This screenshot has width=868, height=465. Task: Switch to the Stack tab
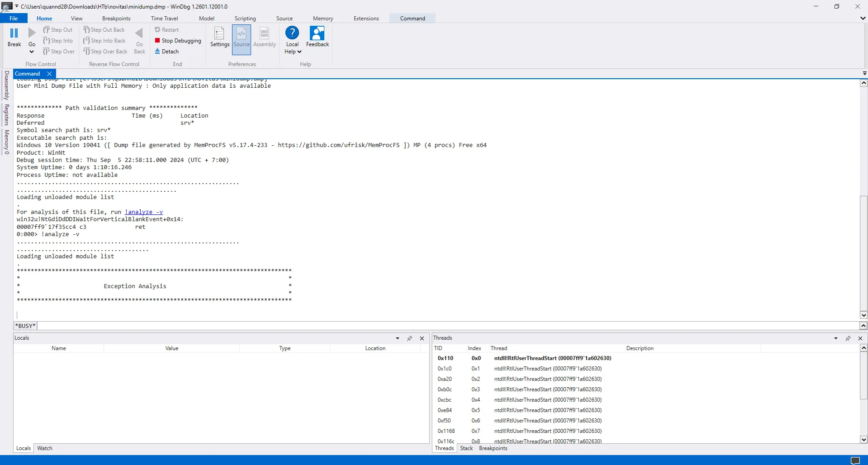tap(466, 448)
